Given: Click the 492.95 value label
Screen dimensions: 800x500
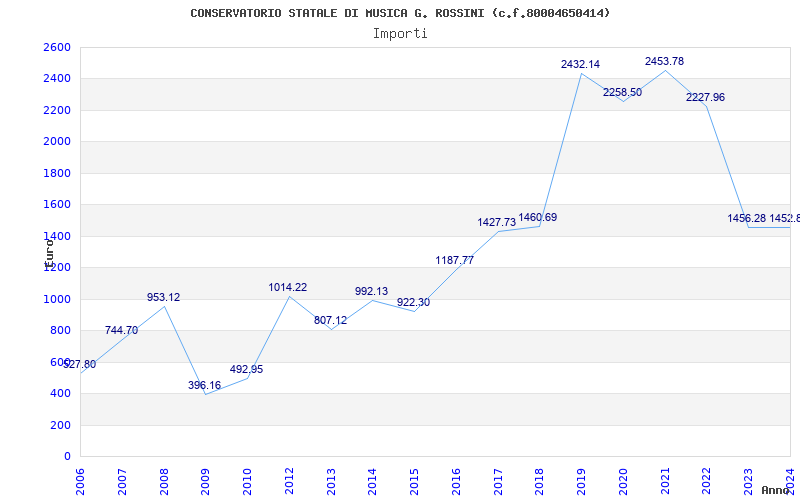Looking at the screenshot, I should tap(246, 369).
